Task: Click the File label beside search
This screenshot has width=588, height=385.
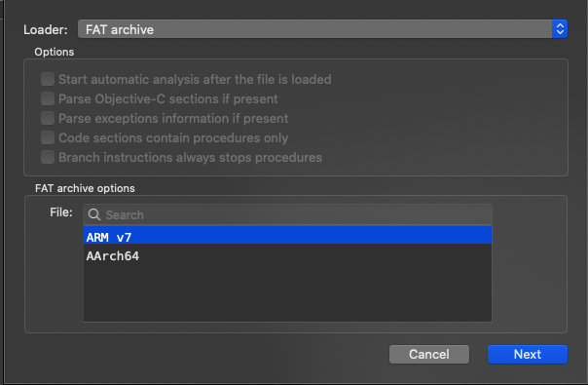Action: pyautogui.click(x=61, y=212)
